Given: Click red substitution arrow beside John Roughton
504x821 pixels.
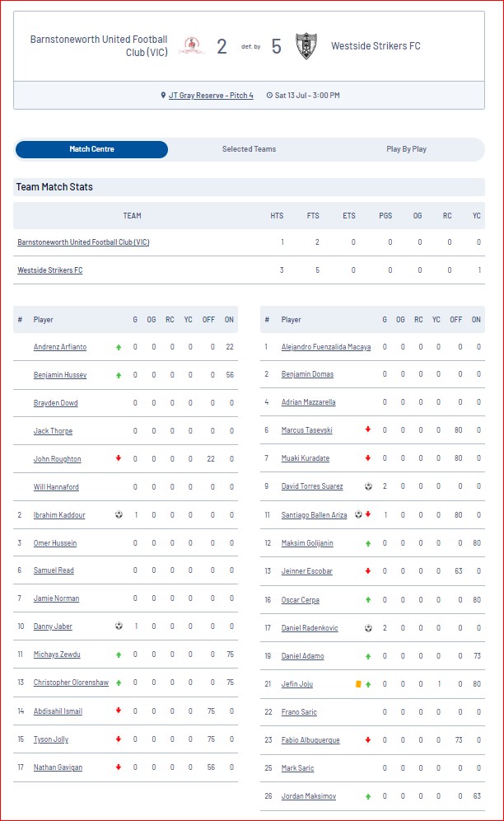Looking at the screenshot, I should 119,458.
